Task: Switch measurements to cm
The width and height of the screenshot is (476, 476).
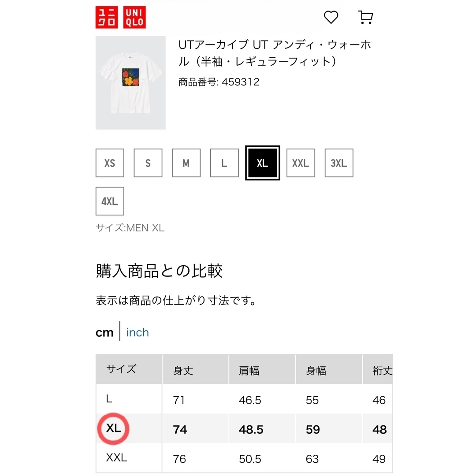Action: 104,333
